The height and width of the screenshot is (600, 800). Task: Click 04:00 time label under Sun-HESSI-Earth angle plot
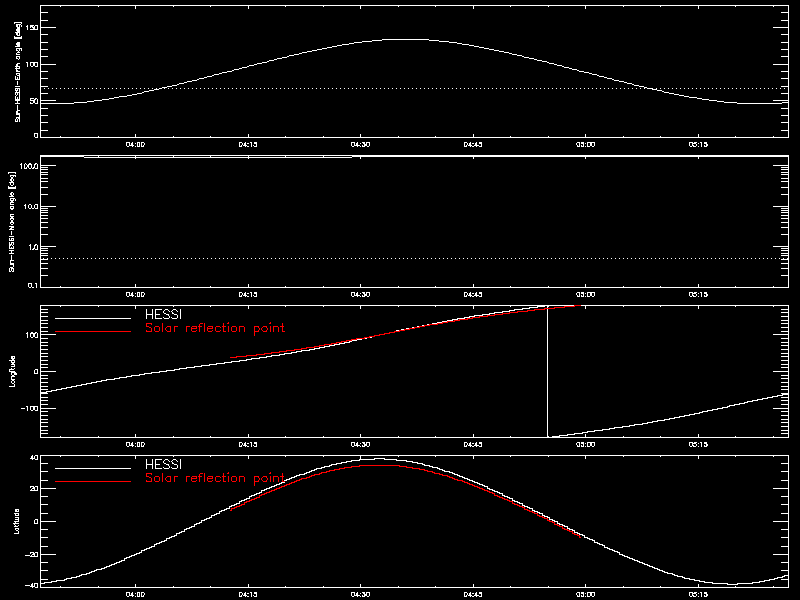(x=135, y=144)
